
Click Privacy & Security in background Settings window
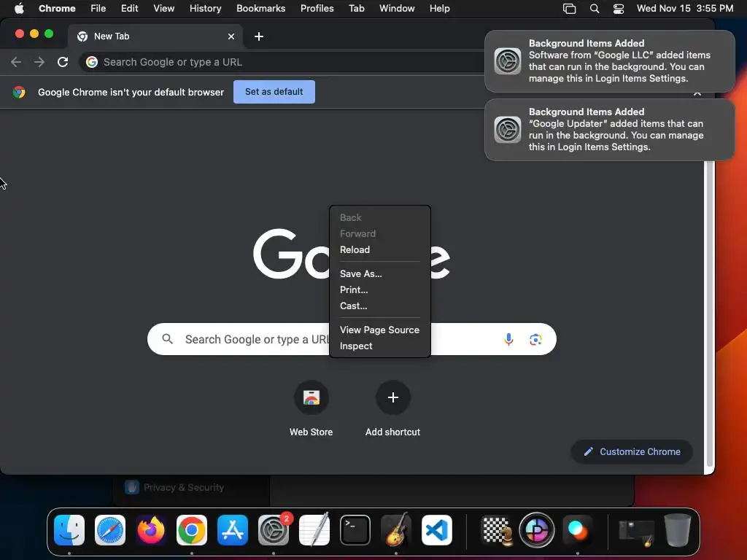click(x=183, y=487)
